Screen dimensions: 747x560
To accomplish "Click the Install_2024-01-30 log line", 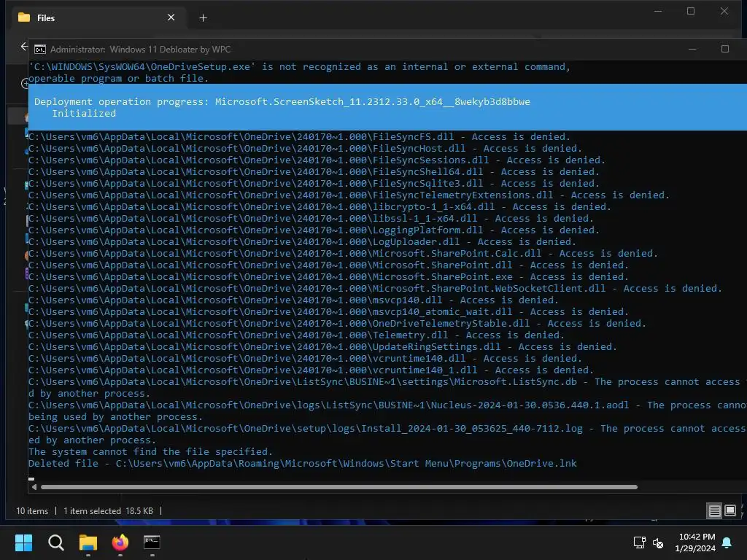I will click(387, 429).
